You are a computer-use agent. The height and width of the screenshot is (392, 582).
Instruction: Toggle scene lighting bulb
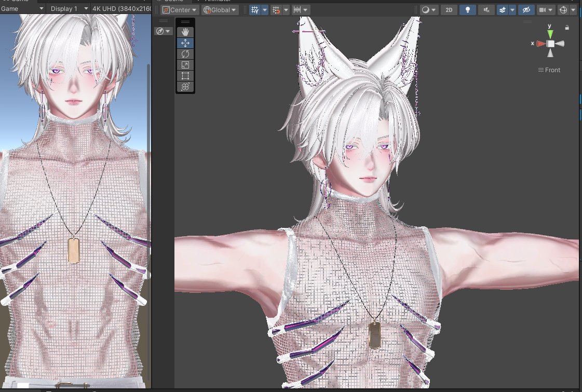[x=468, y=10]
